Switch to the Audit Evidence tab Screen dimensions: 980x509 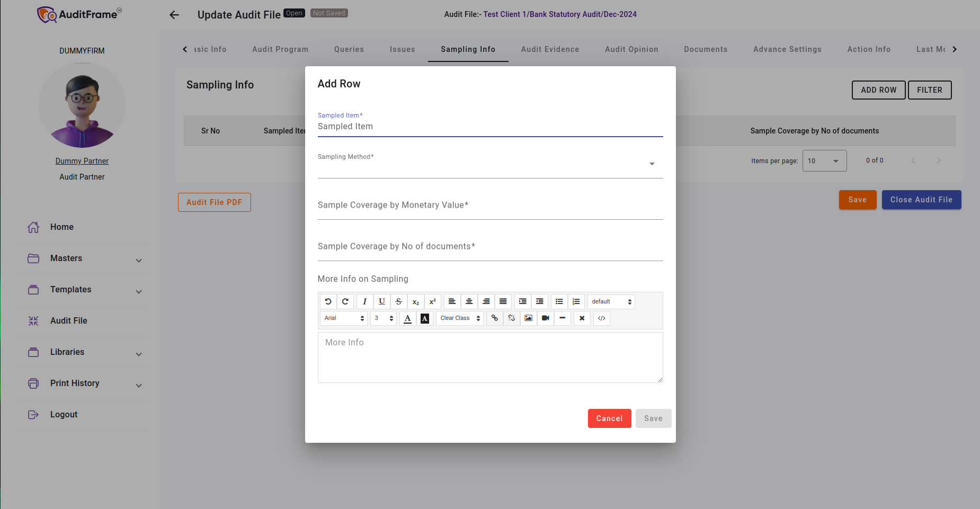coord(550,49)
